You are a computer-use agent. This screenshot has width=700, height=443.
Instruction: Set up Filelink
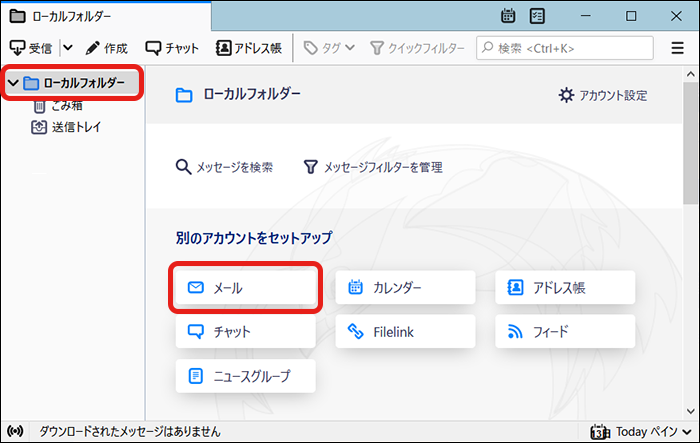pyautogui.click(x=405, y=331)
